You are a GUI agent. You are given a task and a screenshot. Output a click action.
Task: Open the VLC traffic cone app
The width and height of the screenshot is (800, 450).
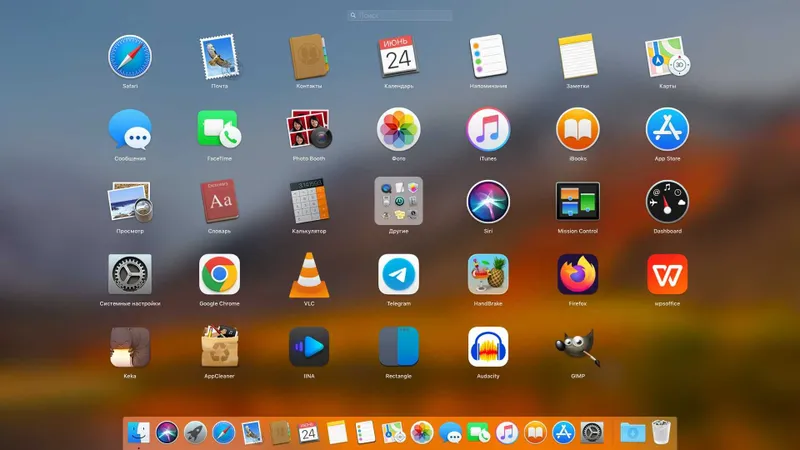[x=309, y=275]
